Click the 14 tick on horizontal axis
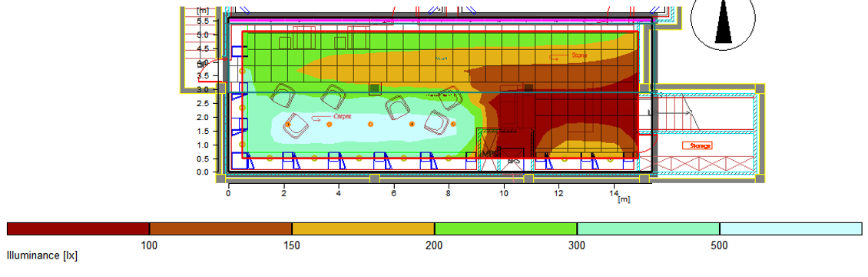 pos(613,193)
